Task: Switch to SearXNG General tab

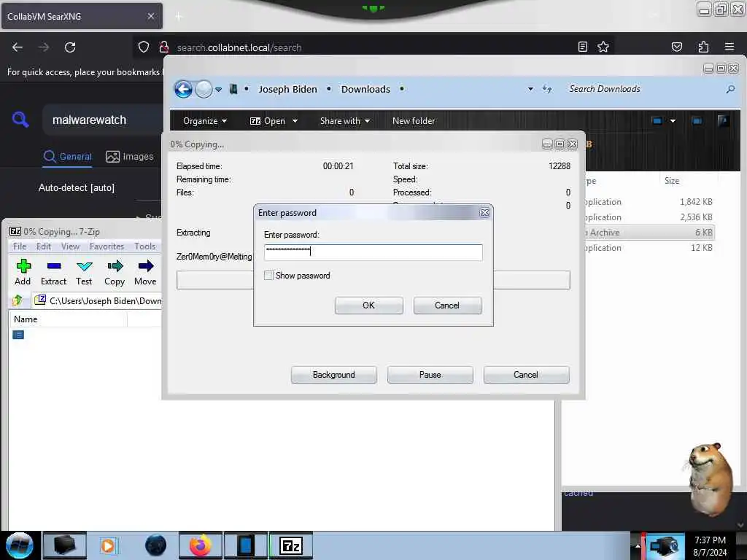Action: [67, 156]
